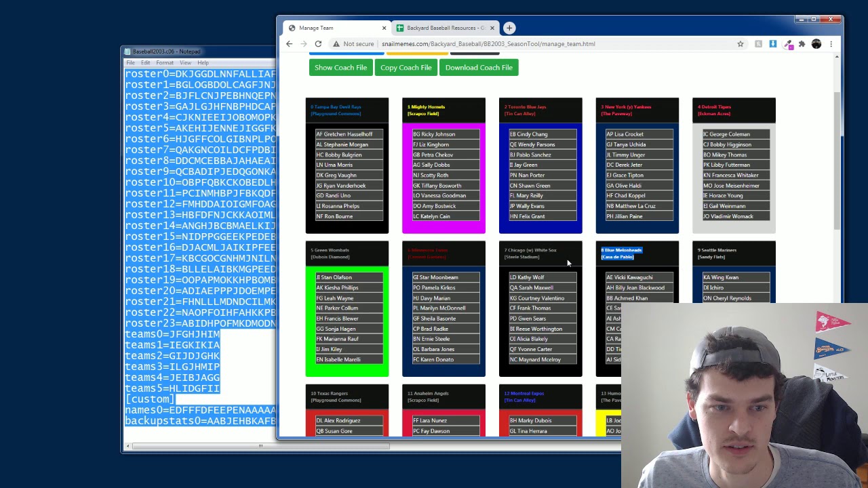The image size is (868, 488).
Task: Open the Chrome extensions puzzle icon
Action: [802, 44]
